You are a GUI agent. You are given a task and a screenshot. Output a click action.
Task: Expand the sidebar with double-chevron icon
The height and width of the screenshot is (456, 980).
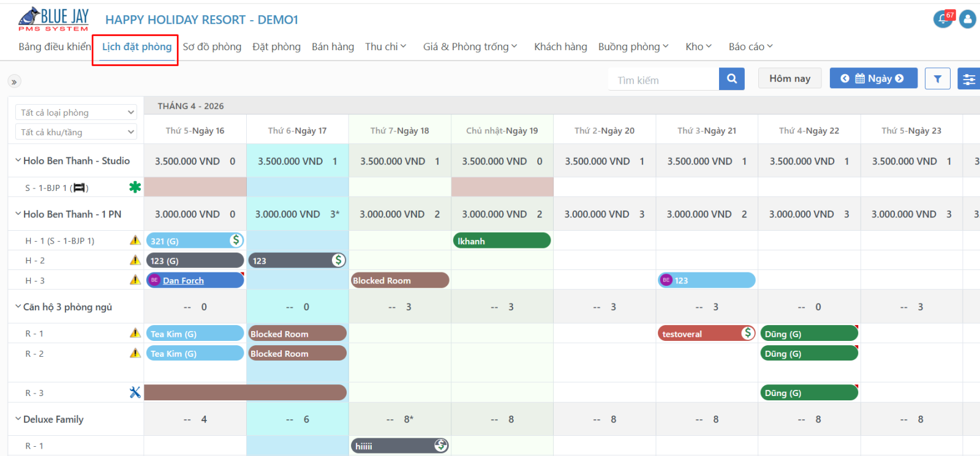point(14,81)
